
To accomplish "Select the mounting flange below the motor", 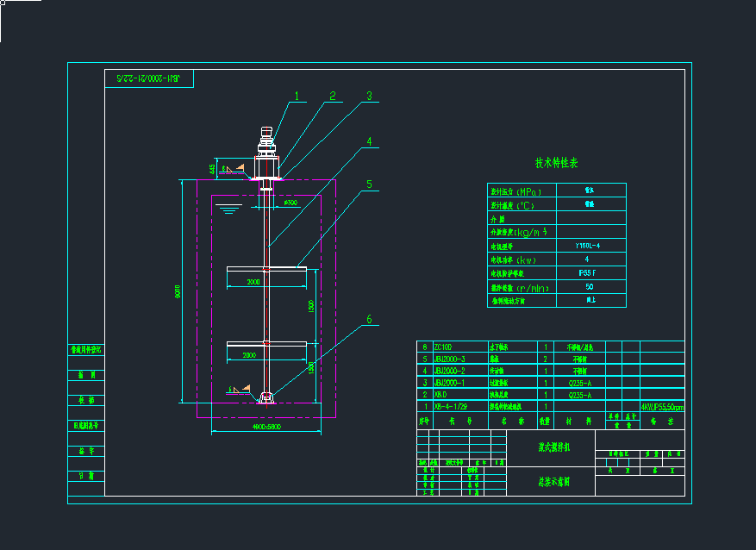I will click(x=267, y=178).
